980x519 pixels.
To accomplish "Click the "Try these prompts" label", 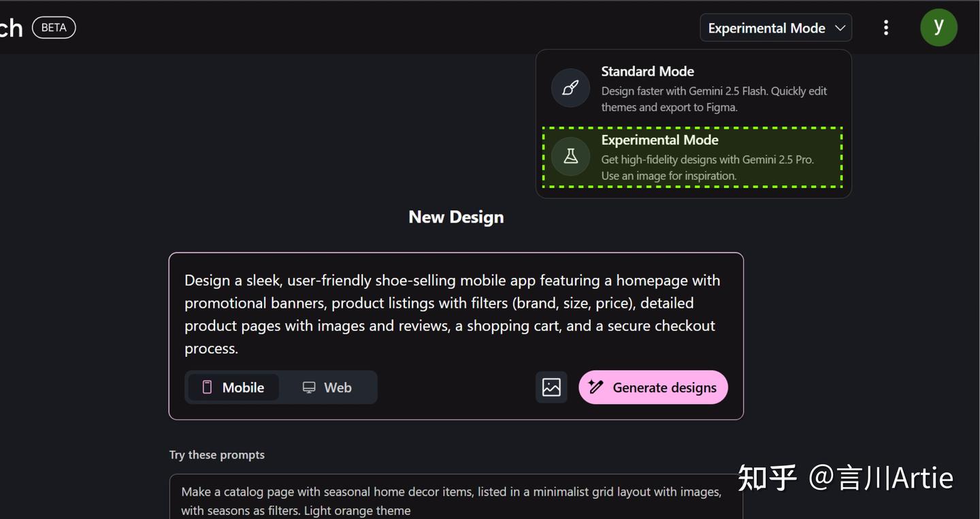I will [x=217, y=454].
